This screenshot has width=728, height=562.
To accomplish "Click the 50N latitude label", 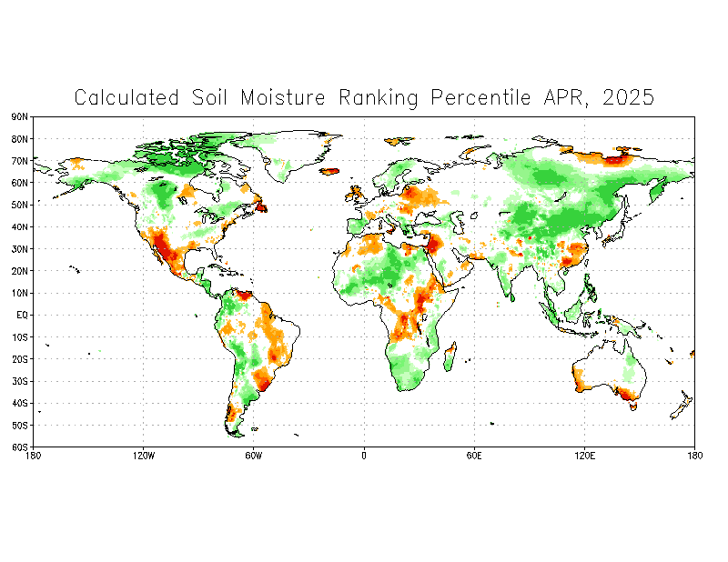I will [x=20, y=206].
